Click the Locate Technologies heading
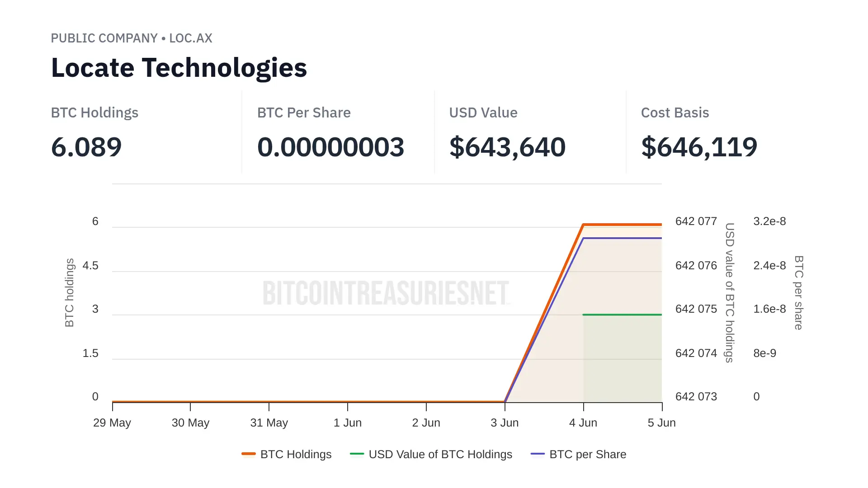The width and height of the screenshot is (868, 488). [x=179, y=68]
